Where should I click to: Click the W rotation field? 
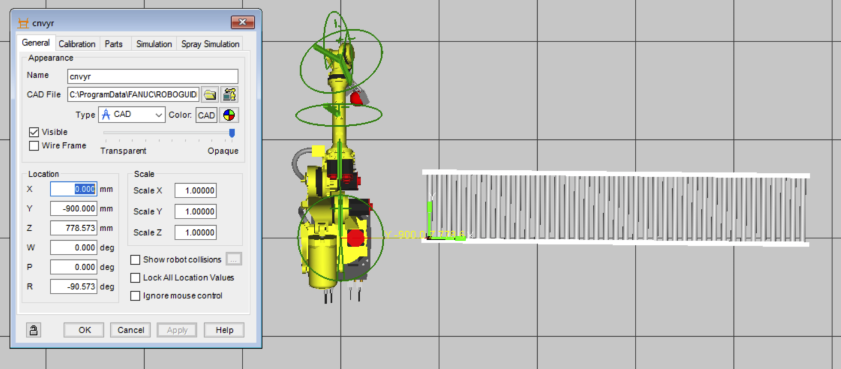tap(74, 248)
